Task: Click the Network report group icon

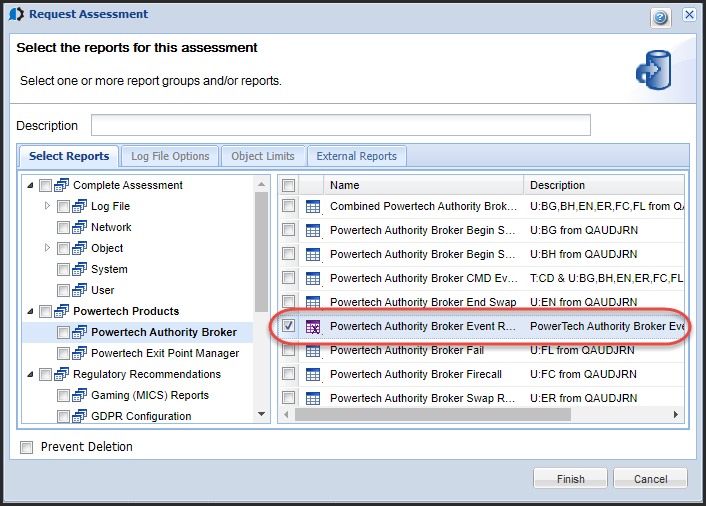Action: click(x=80, y=227)
